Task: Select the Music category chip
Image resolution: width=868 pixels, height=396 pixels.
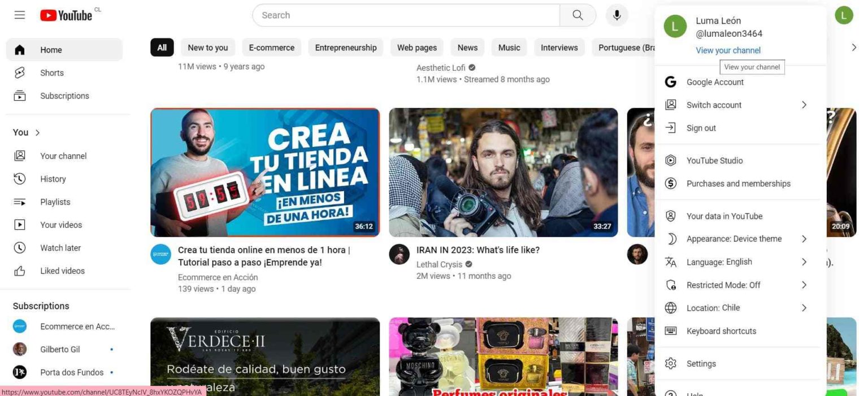Action: pyautogui.click(x=509, y=48)
